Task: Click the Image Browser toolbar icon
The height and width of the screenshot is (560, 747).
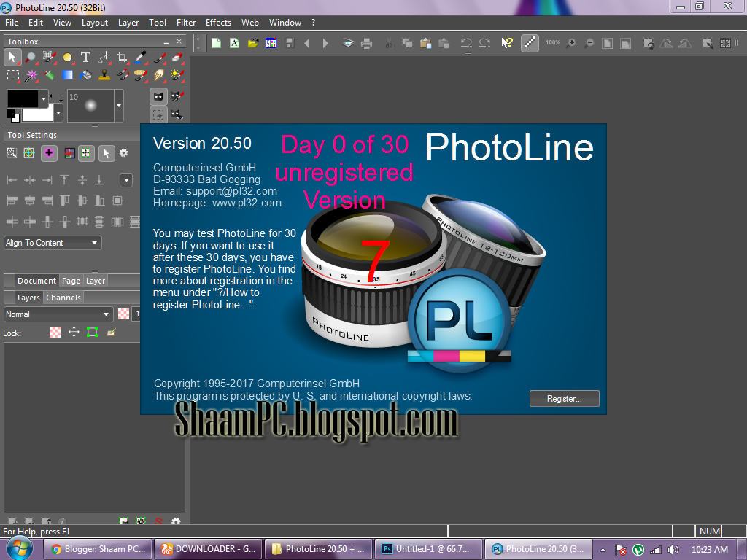Action: tap(271, 43)
